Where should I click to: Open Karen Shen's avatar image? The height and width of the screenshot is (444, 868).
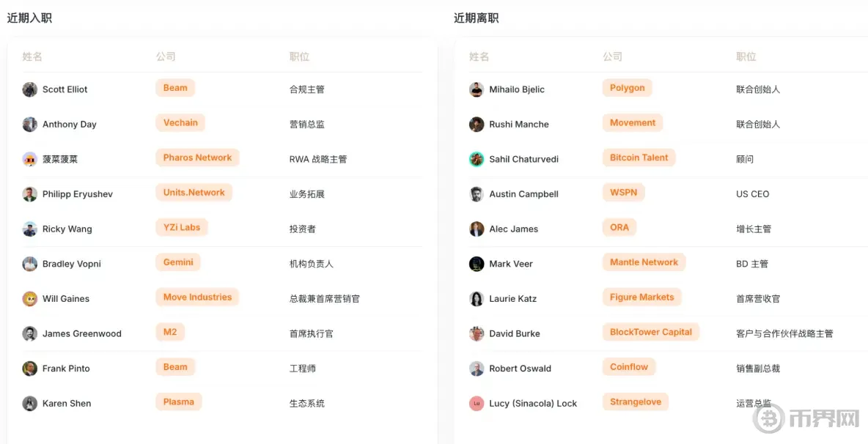click(x=29, y=403)
